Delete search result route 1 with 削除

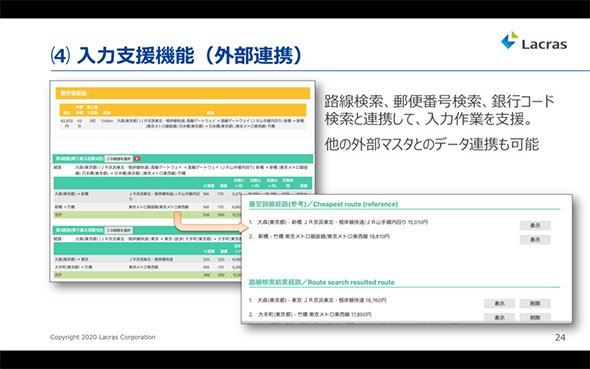tap(535, 304)
